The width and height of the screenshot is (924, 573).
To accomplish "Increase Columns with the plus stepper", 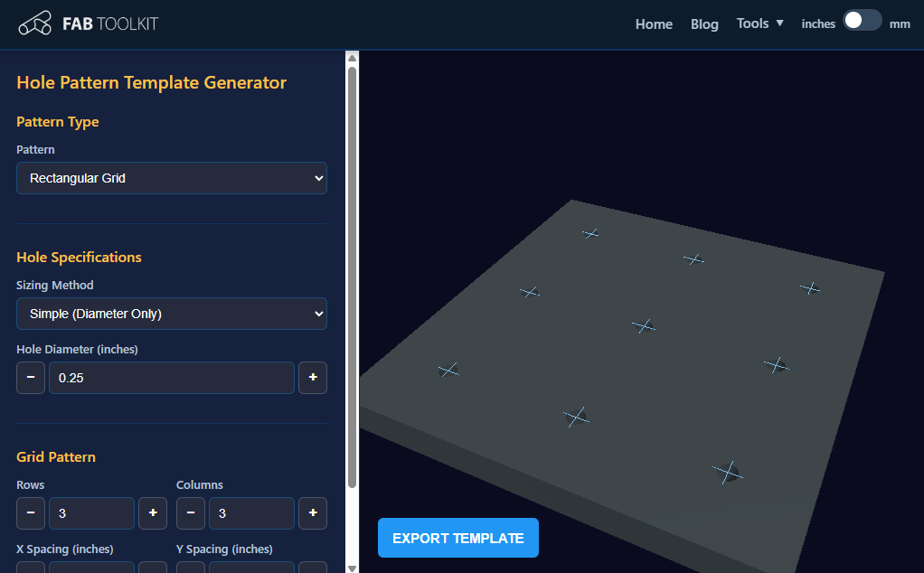I will click(x=312, y=512).
